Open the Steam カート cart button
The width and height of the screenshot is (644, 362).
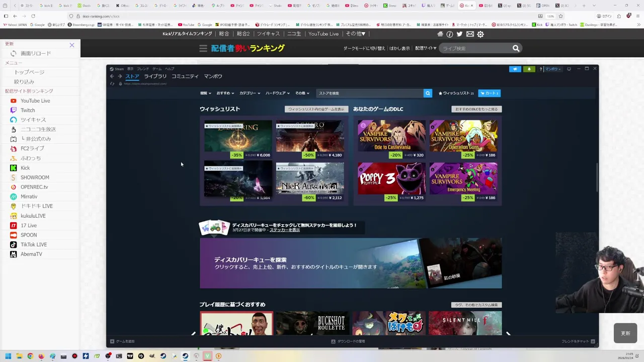coord(489,93)
